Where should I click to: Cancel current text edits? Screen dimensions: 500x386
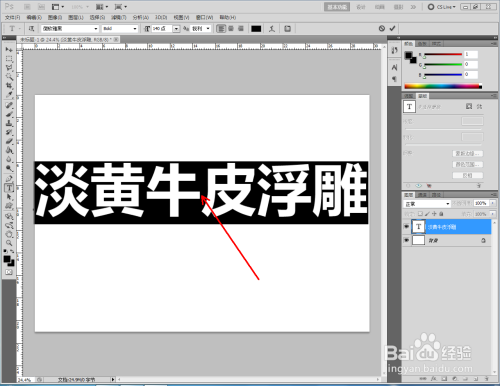tap(382, 29)
